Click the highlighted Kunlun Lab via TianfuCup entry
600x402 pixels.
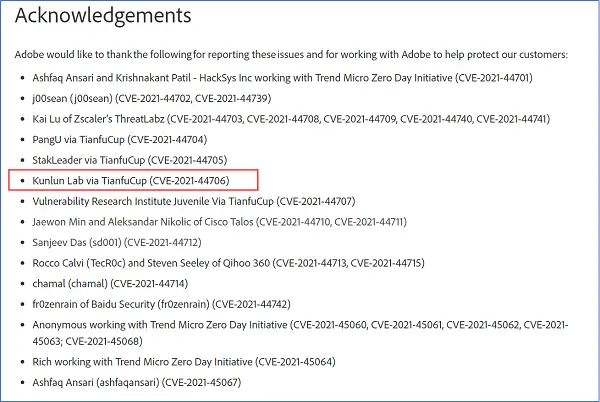[x=131, y=181]
